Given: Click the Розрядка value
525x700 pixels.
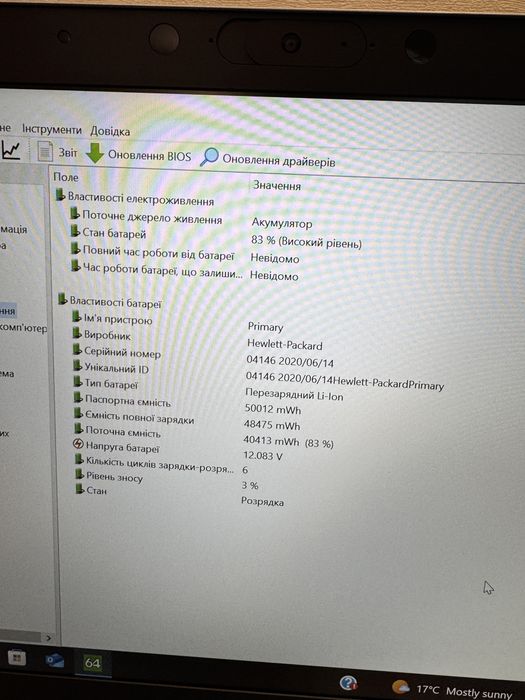Looking at the screenshot, I should pyautogui.click(x=262, y=501).
